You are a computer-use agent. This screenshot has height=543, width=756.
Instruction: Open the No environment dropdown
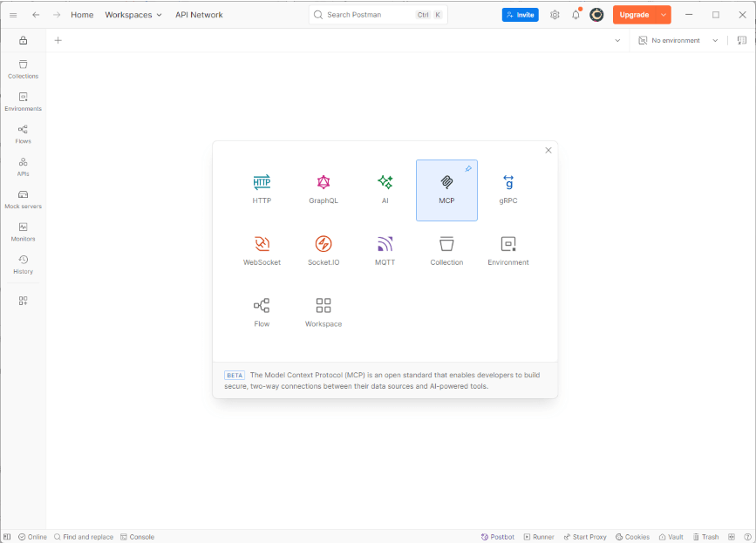pos(678,40)
